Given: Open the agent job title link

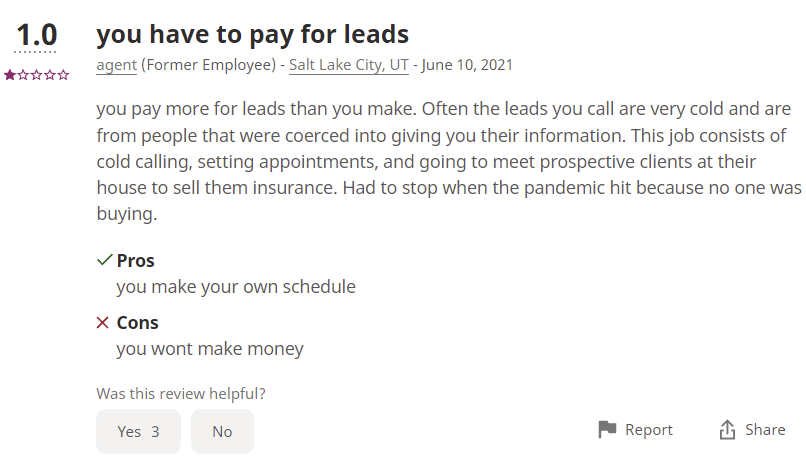Looking at the screenshot, I should coord(117,65).
